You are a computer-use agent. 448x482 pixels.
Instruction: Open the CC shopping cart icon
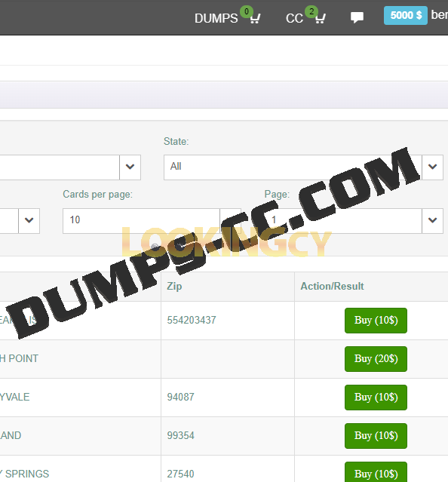coord(321,19)
